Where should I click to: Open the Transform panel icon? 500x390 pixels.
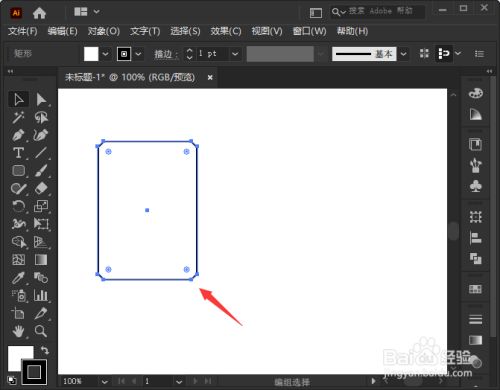tap(475, 217)
